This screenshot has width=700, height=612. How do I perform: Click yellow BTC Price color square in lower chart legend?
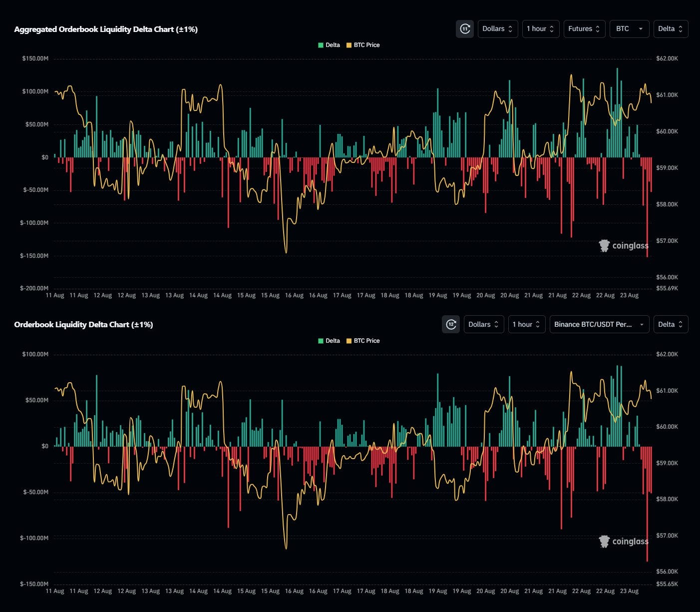point(349,341)
